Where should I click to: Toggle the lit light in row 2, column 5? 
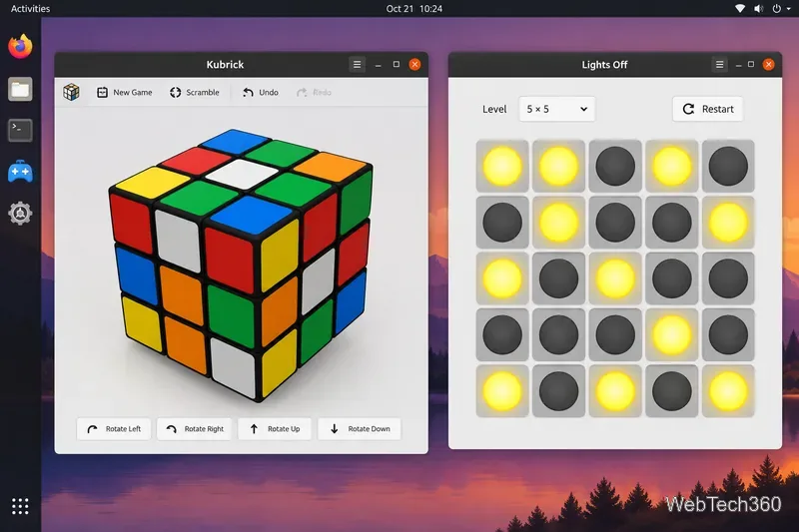coord(728,223)
